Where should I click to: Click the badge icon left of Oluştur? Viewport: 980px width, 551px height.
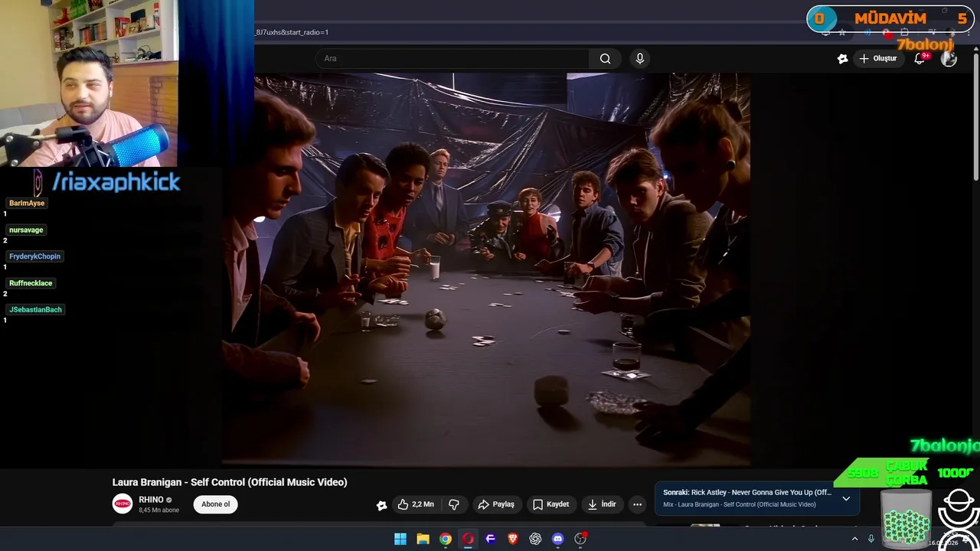click(842, 58)
